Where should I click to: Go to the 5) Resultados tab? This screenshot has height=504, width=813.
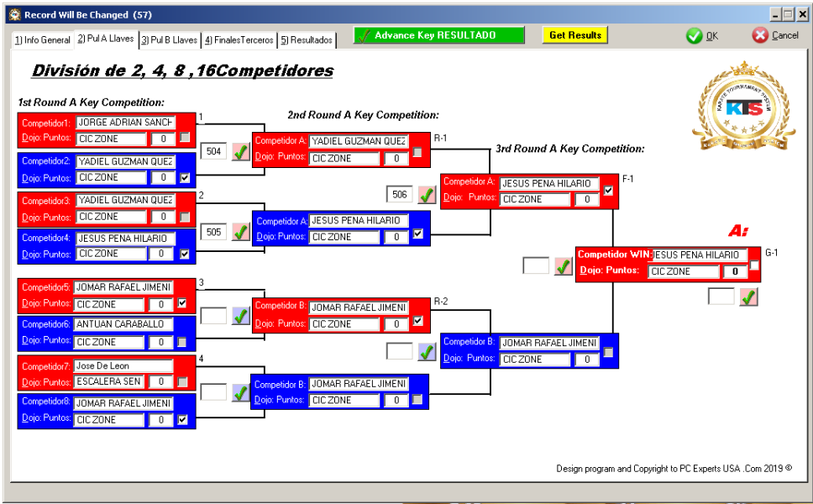307,40
